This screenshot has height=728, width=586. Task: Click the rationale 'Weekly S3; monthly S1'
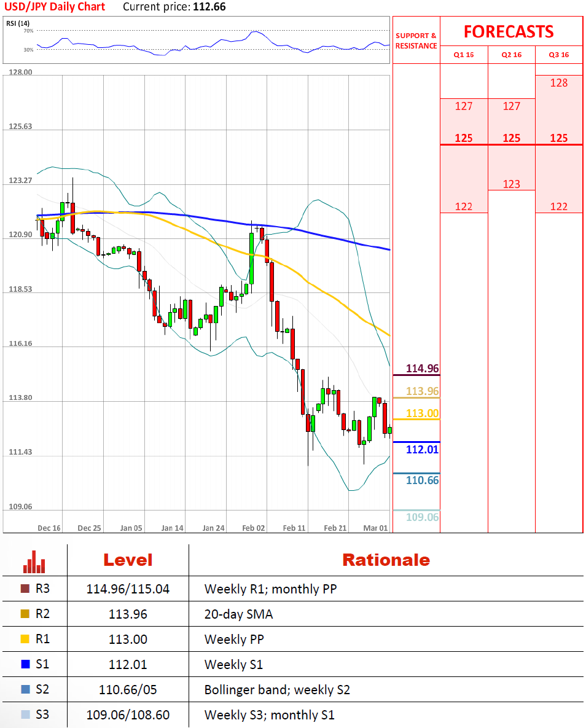coord(269,714)
